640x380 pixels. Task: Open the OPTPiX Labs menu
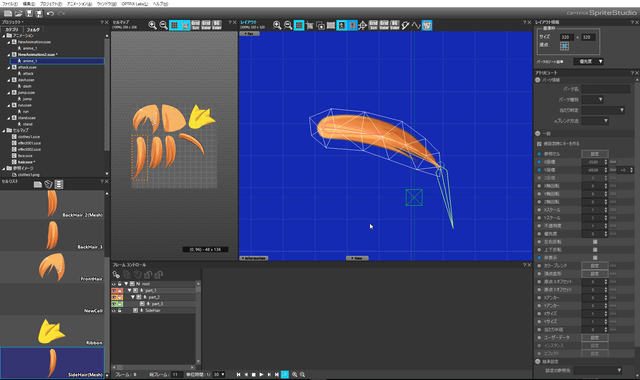click(135, 4)
